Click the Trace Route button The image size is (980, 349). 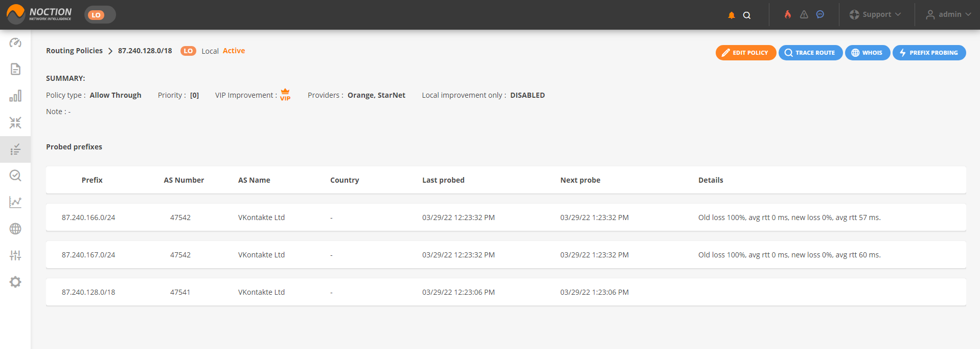pyautogui.click(x=810, y=53)
